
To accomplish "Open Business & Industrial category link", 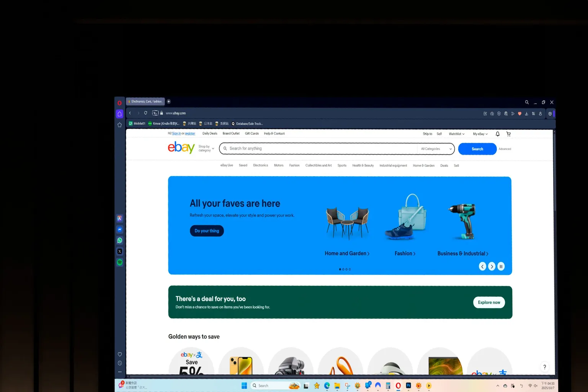I will (463, 253).
